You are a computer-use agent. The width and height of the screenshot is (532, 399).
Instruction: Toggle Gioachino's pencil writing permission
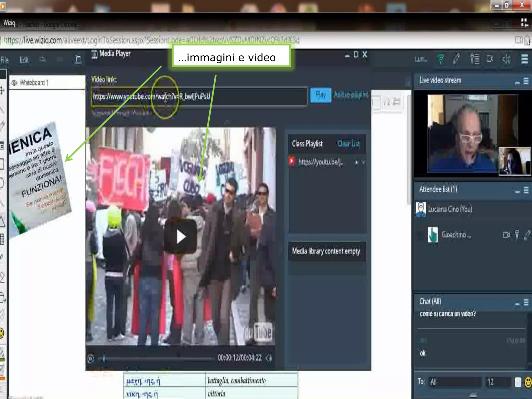coord(527,235)
